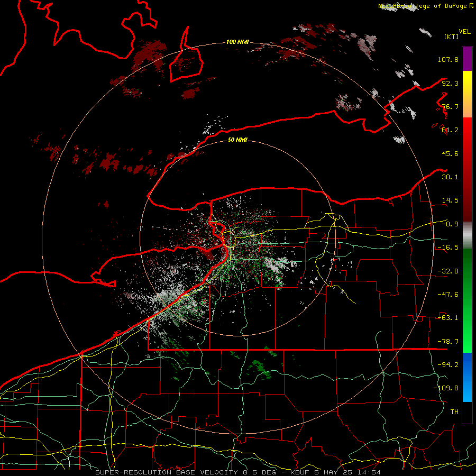Select the 92.3 legend value

tap(450, 83)
